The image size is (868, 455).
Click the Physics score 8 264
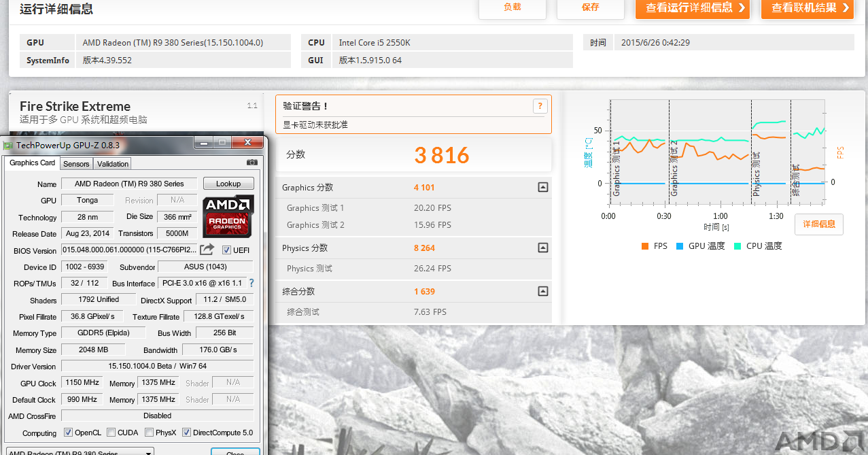tap(424, 248)
